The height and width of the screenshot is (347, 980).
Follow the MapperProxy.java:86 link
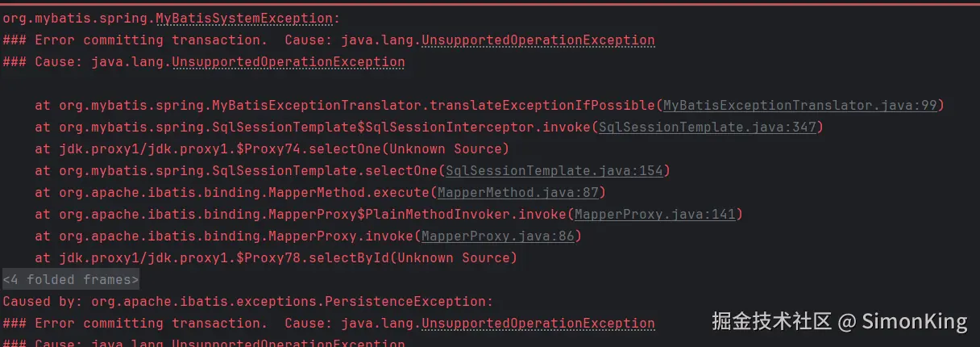[x=499, y=236]
